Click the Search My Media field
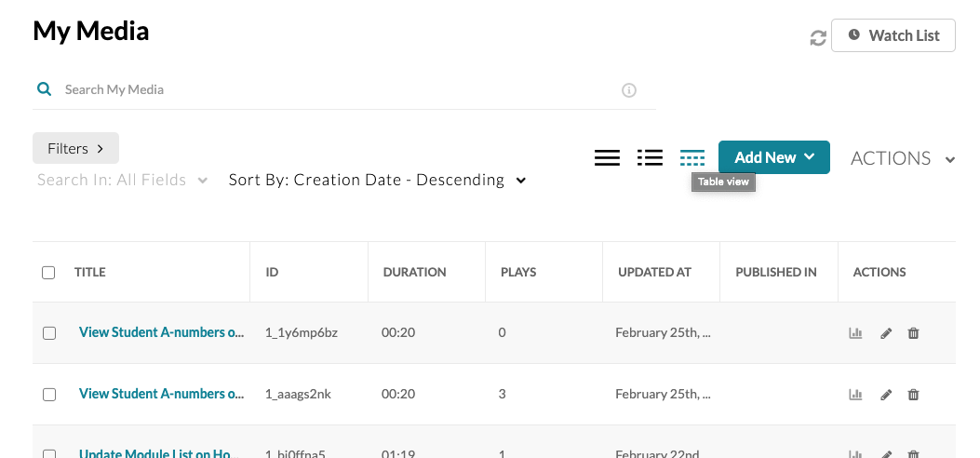 [x=335, y=89]
